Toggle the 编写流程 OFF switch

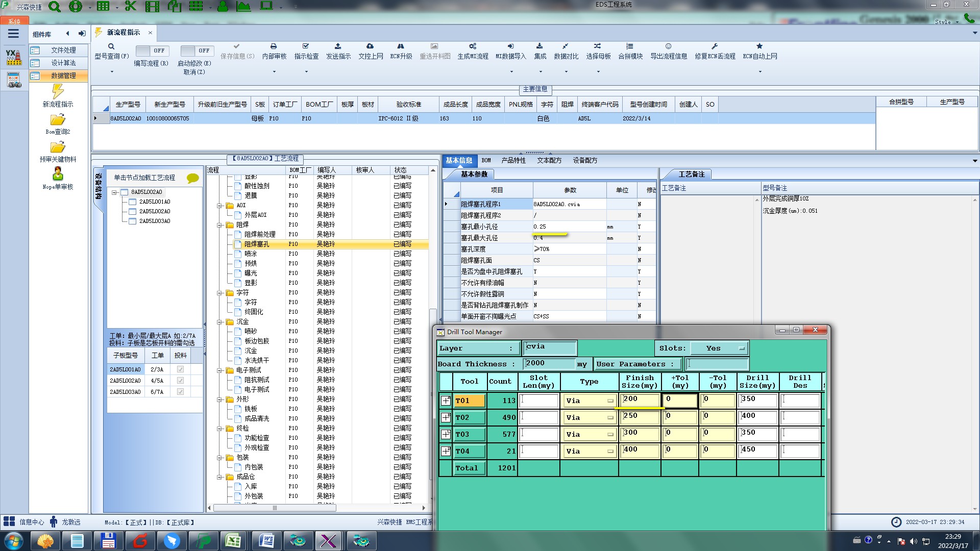pyautogui.click(x=151, y=51)
